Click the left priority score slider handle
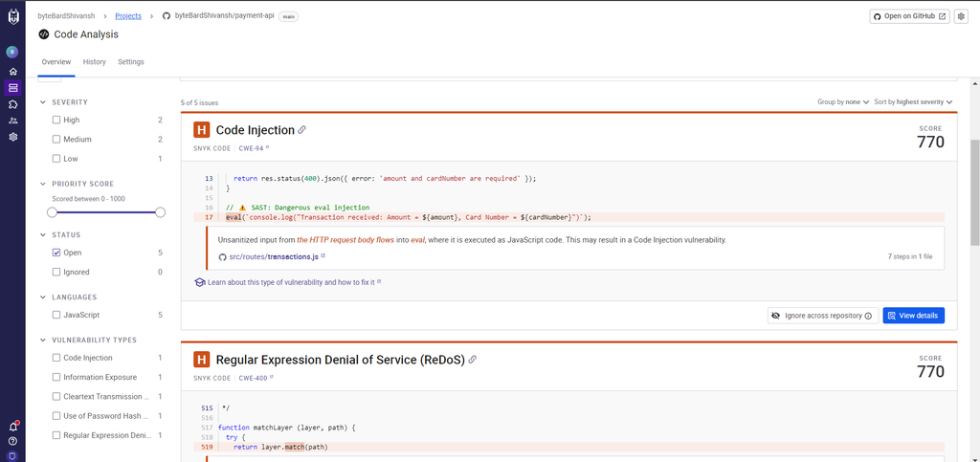Screen dimensions: 980x462 [52, 212]
